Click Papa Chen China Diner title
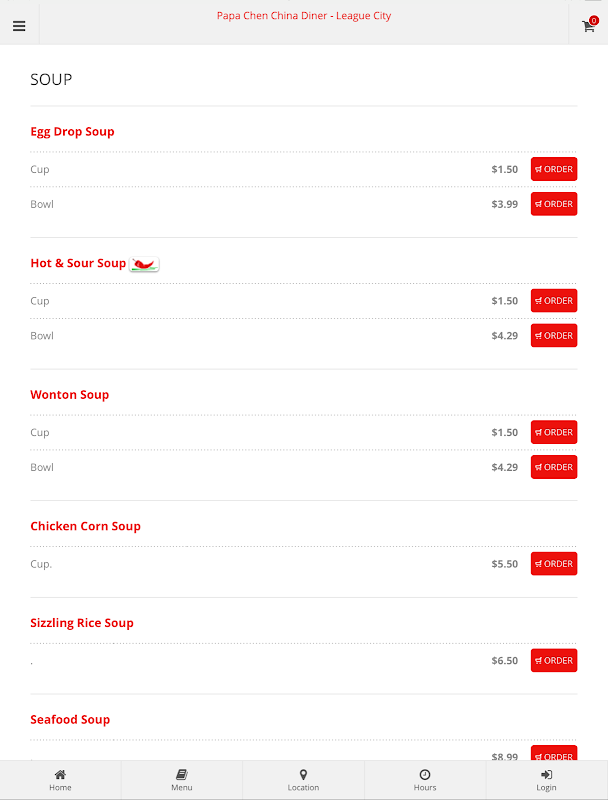608x800 pixels. 304,16
